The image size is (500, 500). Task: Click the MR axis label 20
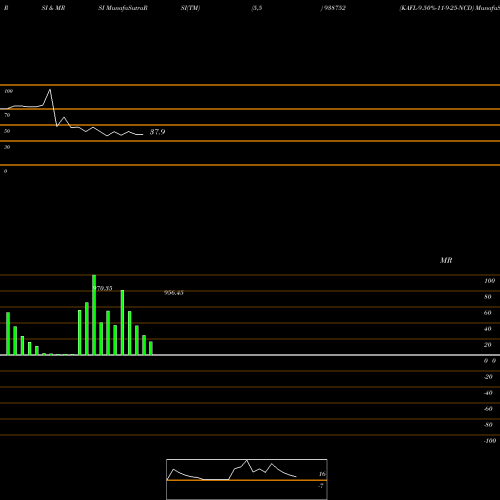[x=488, y=345]
